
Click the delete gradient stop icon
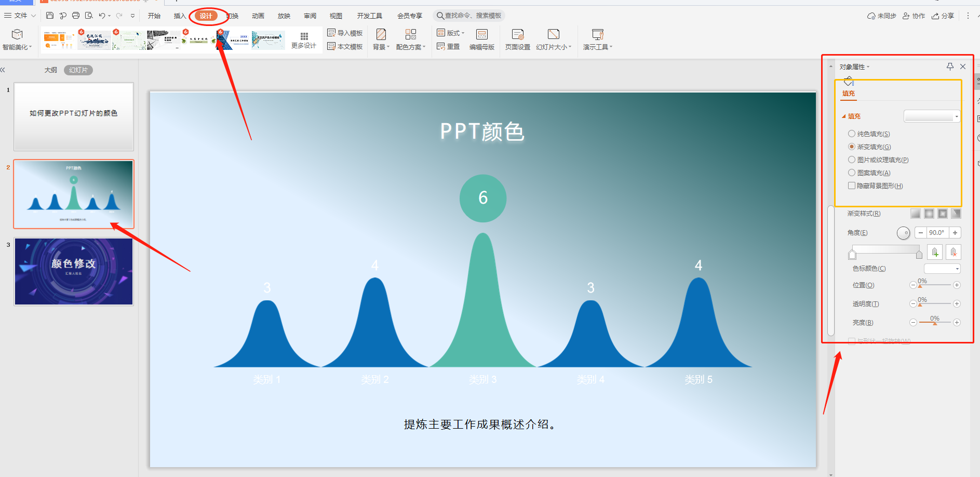(x=954, y=253)
